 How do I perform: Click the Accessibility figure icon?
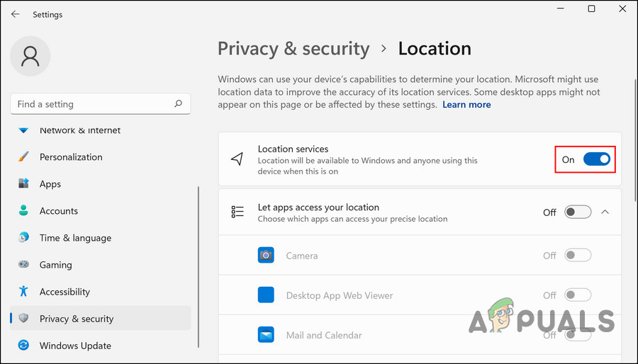(23, 291)
